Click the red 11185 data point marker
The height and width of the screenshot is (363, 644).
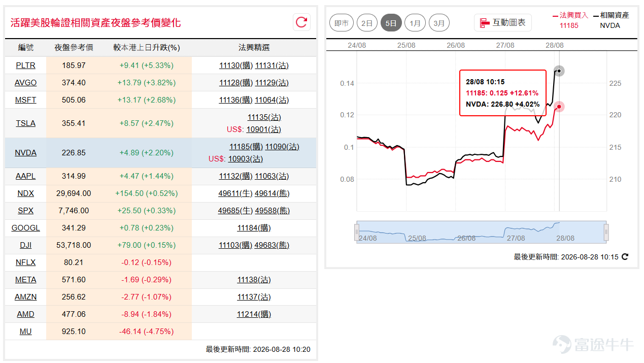point(559,107)
